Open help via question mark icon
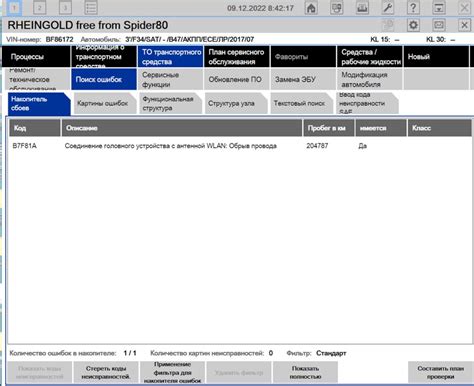The height and width of the screenshot is (386, 474). coord(413,8)
